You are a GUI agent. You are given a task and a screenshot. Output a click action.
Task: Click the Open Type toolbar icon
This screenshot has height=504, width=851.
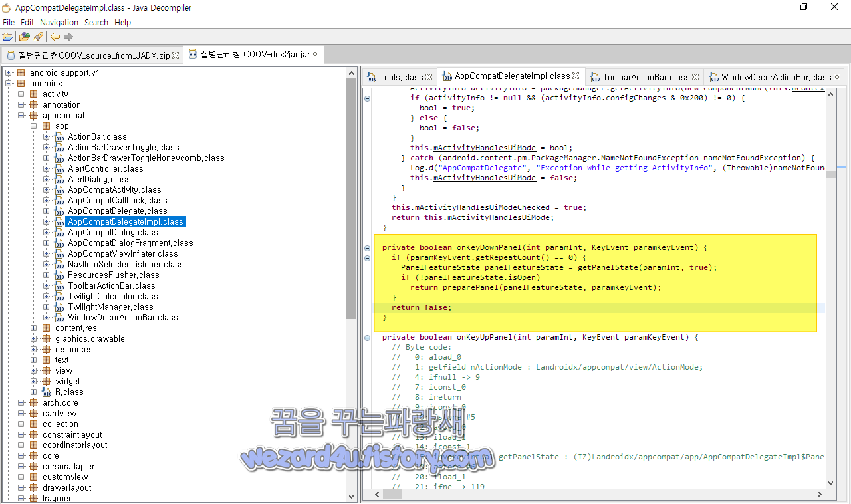[x=25, y=37]
